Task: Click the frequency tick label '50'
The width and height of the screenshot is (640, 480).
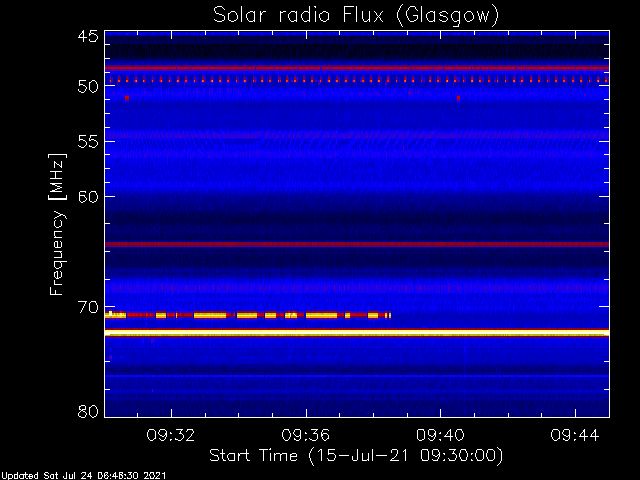Action: [88, 87]
